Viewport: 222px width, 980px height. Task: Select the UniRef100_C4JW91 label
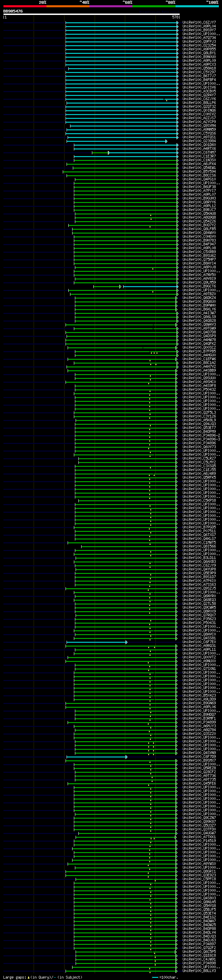point(199,959)
